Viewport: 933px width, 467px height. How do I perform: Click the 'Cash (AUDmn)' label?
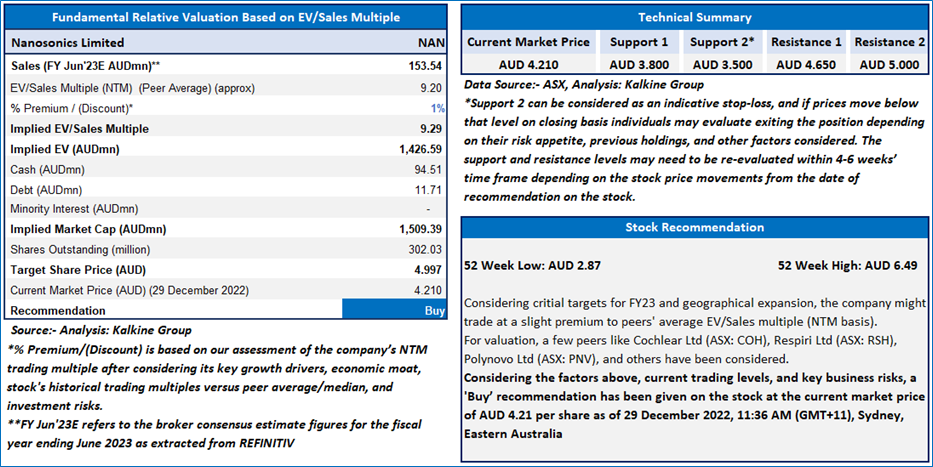(48, 170)
